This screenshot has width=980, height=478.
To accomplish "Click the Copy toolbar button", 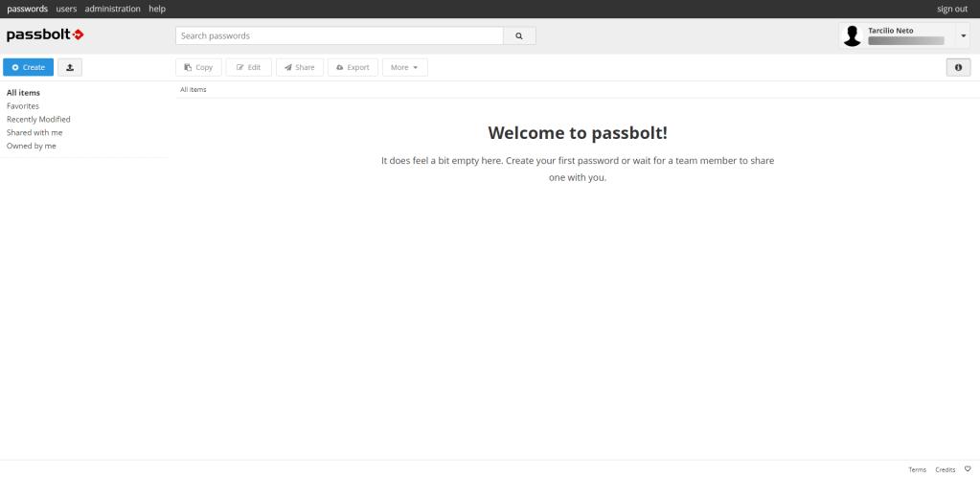I will pos(198,67).
